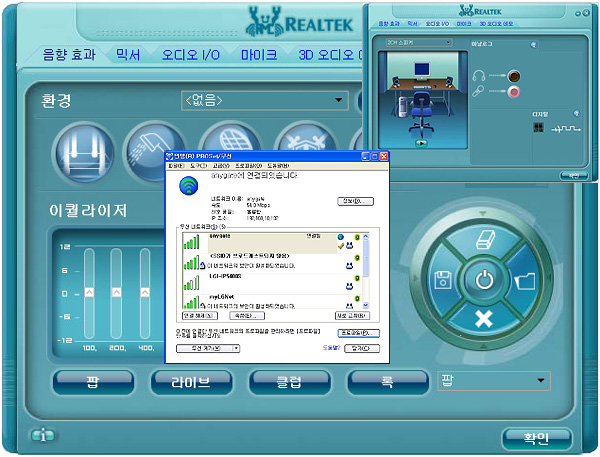The height and width of the screenshot is (457, 600).
Task: Click the large 확인 button in main window
Action: point(536,438)
